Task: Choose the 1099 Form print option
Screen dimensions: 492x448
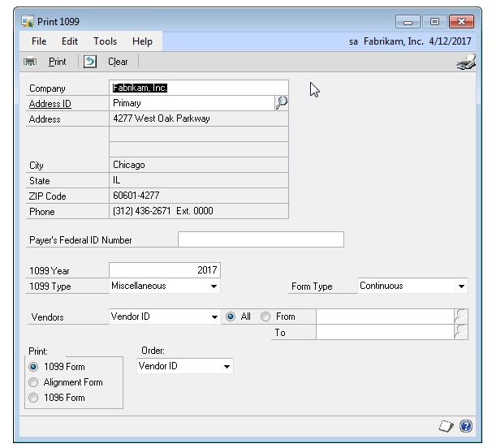Action: coord(33,366)
